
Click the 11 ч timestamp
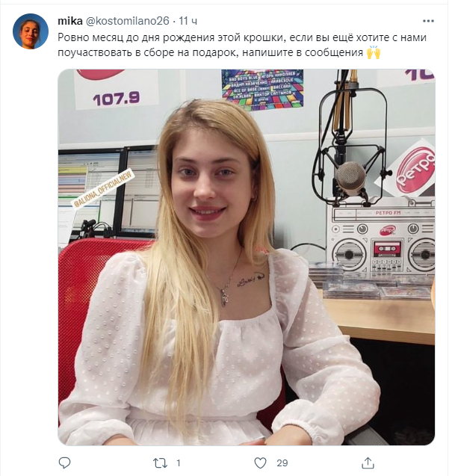point(188,21)
